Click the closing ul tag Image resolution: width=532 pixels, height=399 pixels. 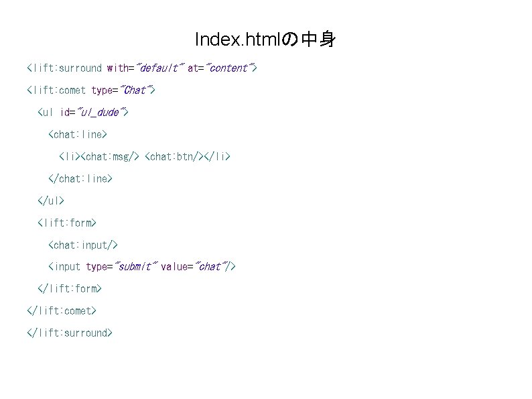(x=51, y=201)
